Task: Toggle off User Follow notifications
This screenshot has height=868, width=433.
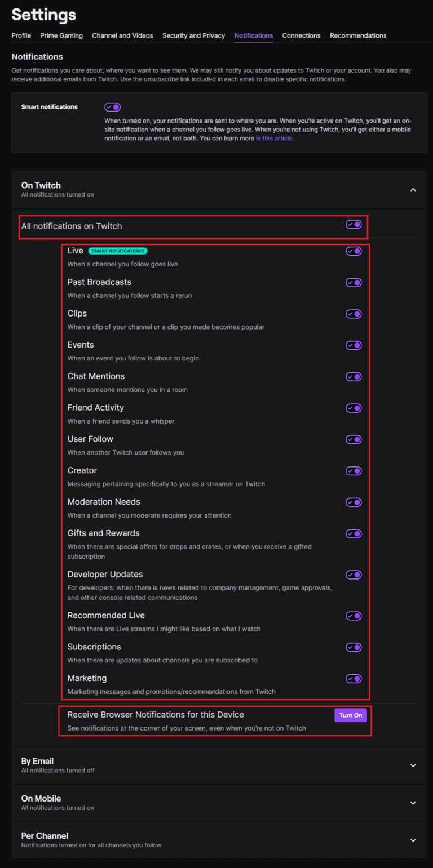Action: (x=353, y=439)
